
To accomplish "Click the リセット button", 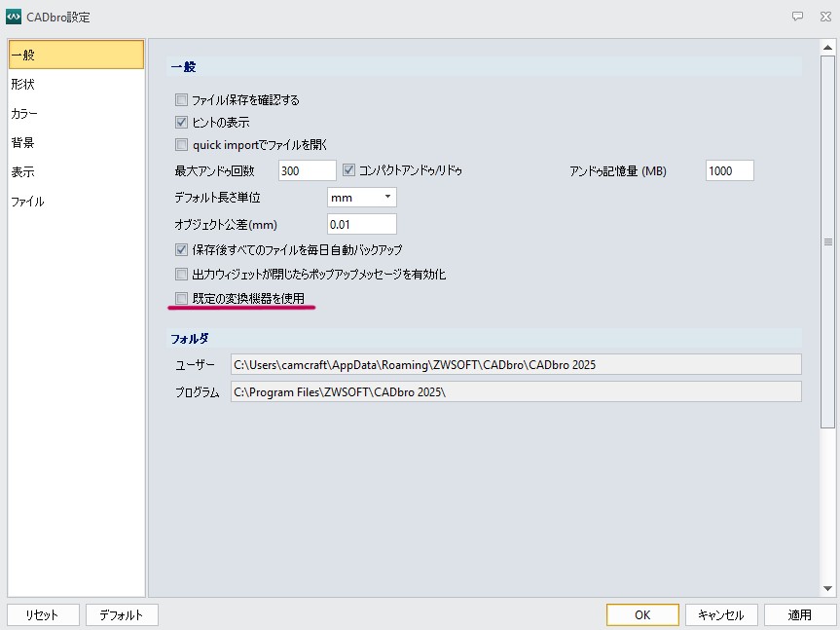I will 43,615.
